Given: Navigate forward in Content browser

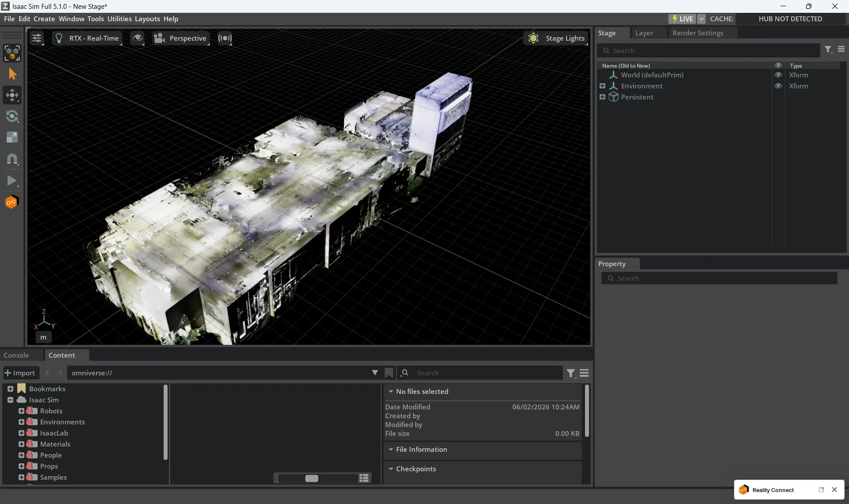Looking at the screenshot, I should pyautogui.click(x=60, y=373).
